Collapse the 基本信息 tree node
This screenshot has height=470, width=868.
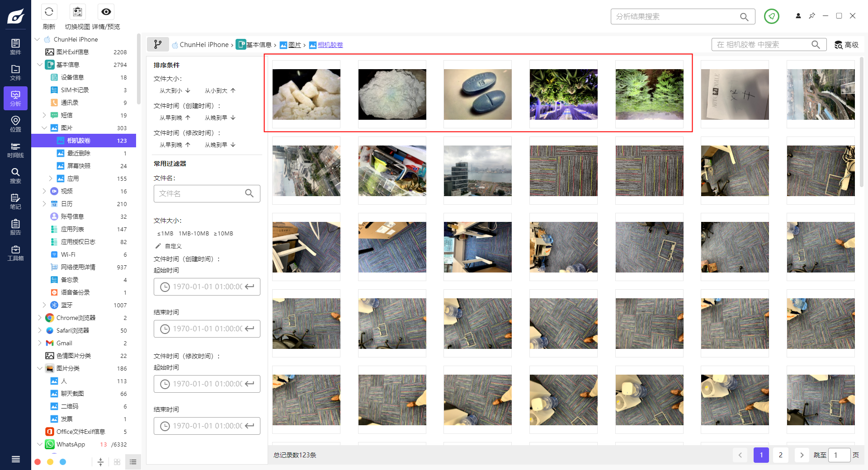(x=40, y=65)
